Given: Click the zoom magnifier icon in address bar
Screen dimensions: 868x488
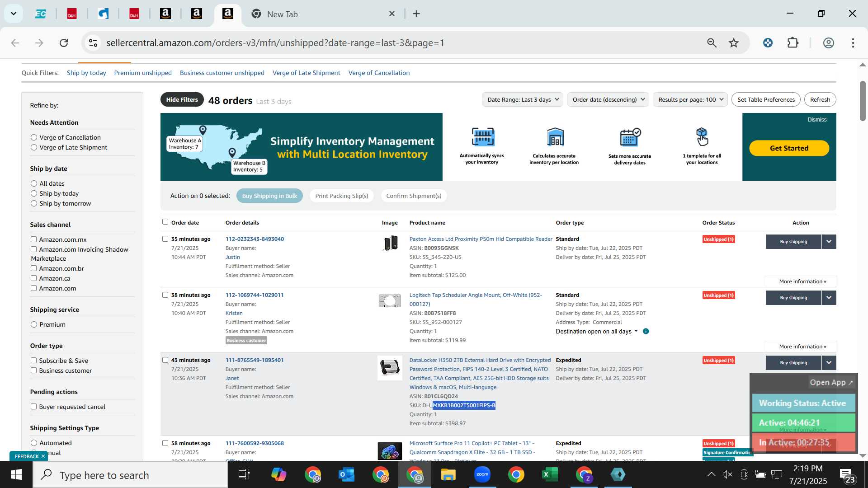Looking at the screenshot, I should [x=712, y=43].
